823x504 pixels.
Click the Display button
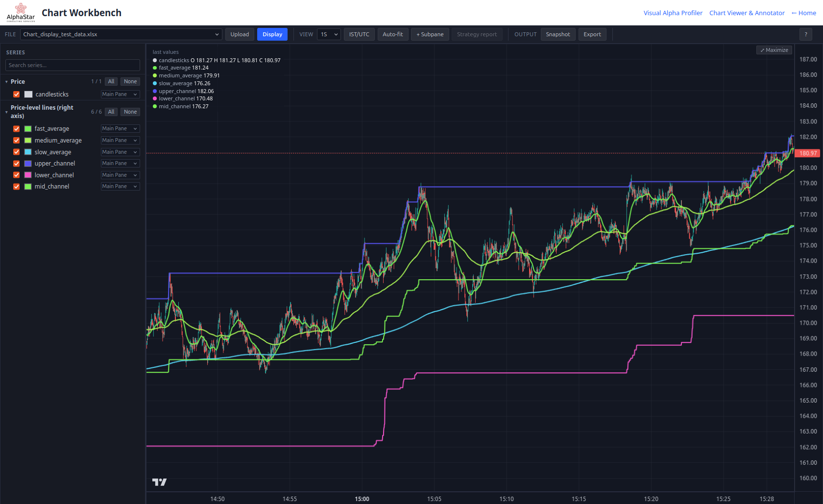272,34
